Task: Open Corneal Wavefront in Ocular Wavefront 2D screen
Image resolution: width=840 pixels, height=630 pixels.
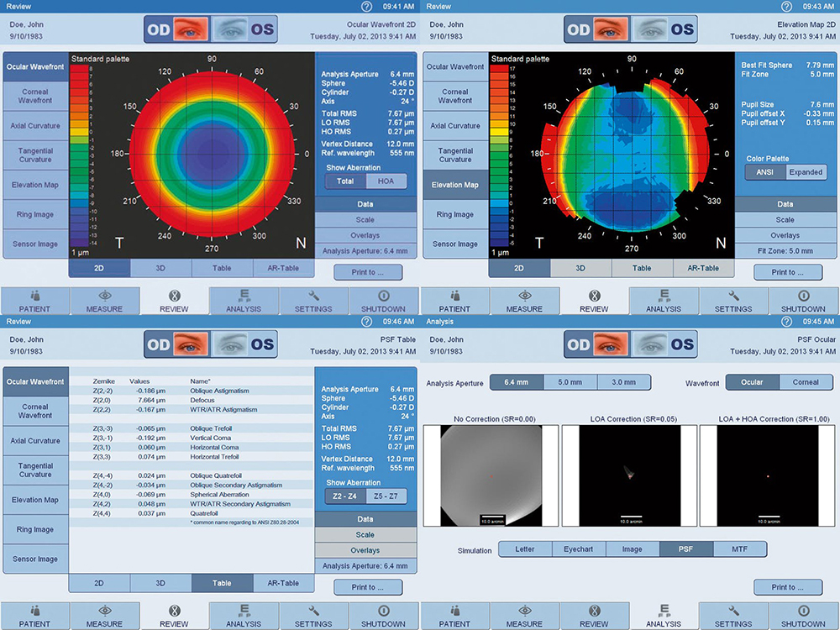Action: (x=35, y=97)
